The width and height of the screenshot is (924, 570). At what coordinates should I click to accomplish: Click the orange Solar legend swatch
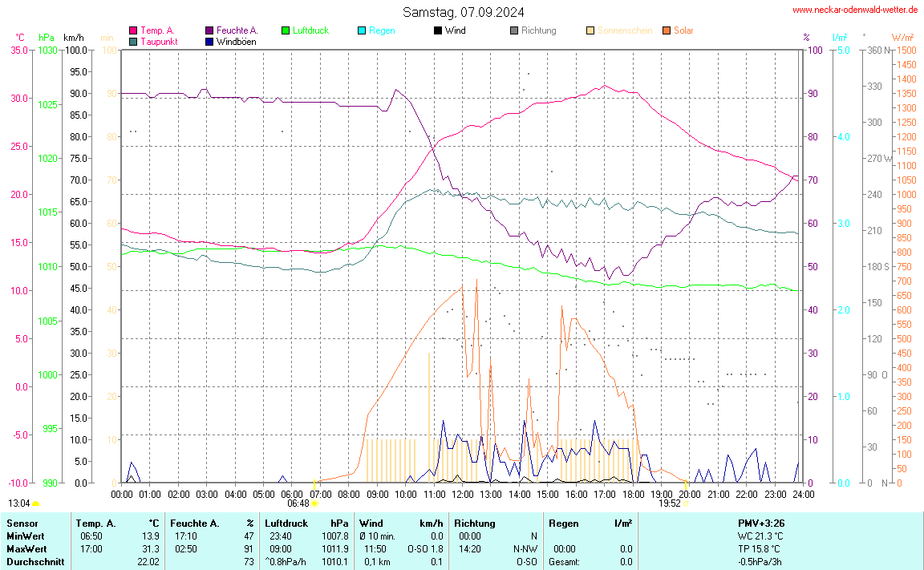[x=667, y=30]
